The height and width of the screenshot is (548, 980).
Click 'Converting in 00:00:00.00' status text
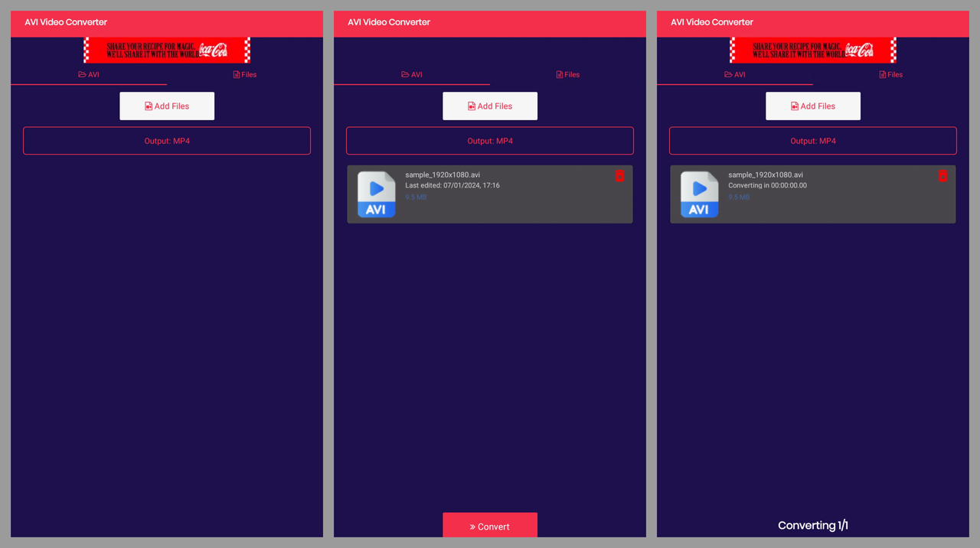(x=767, y=185)
